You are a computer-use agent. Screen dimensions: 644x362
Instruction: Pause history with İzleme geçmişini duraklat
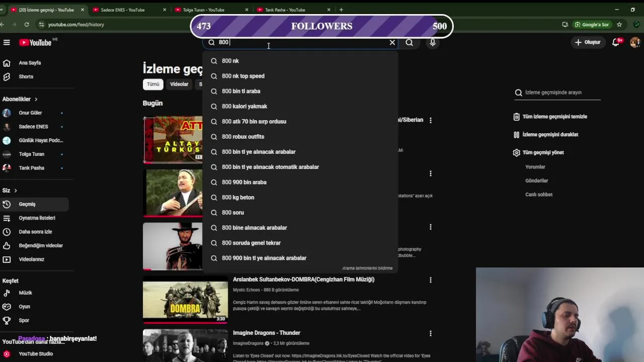coord(545,135)
